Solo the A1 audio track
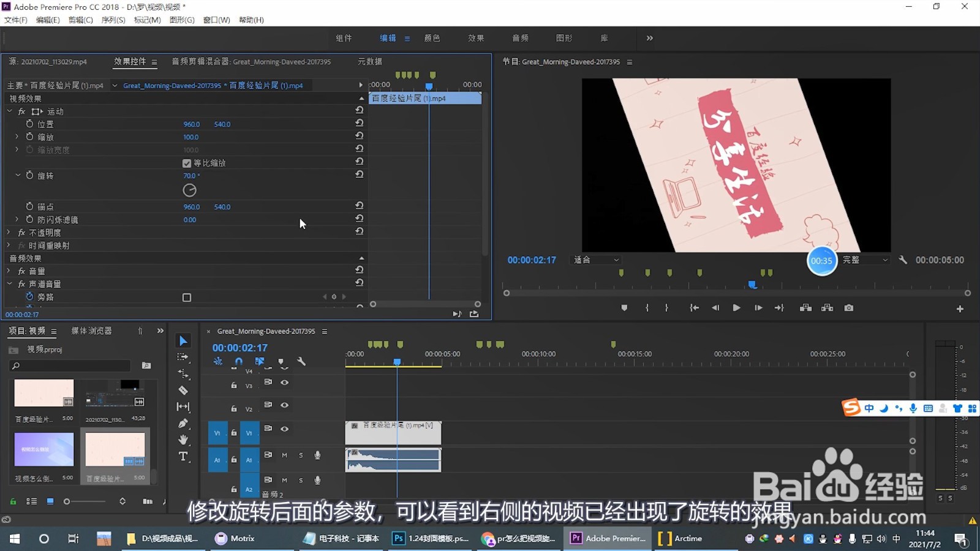 [x=301, y=455]
